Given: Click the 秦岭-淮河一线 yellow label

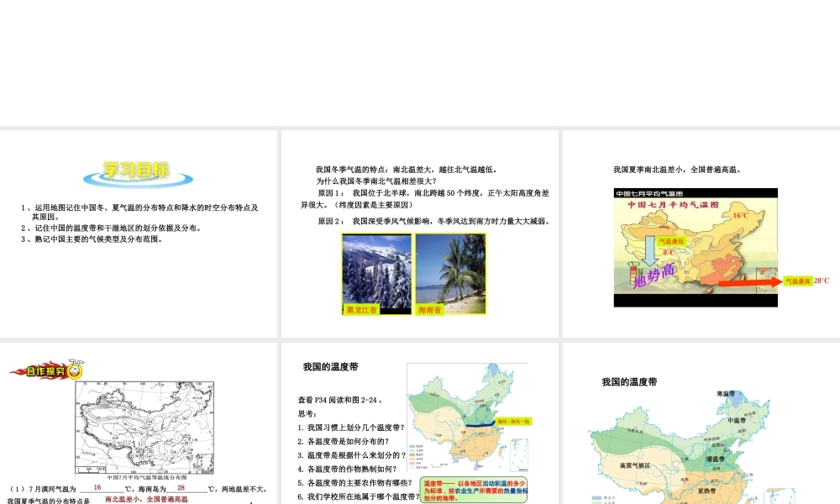Looking at the screenshot, I should [x=513, y=422].
